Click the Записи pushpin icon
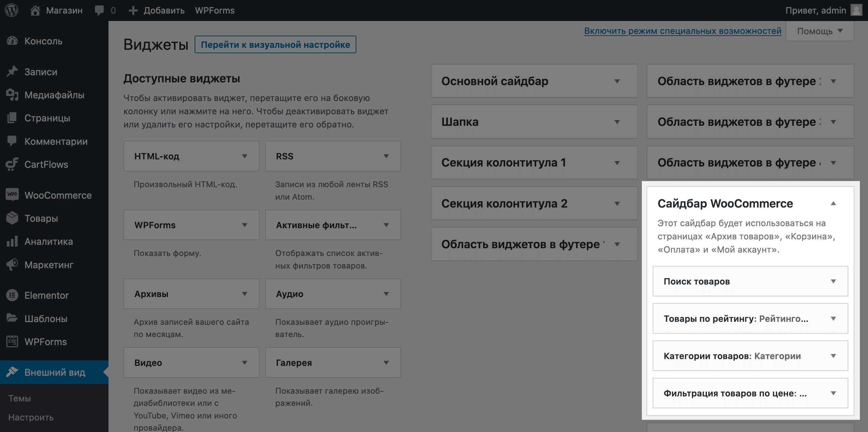Viewport: 868px width, 432px height. pos(12,72)
